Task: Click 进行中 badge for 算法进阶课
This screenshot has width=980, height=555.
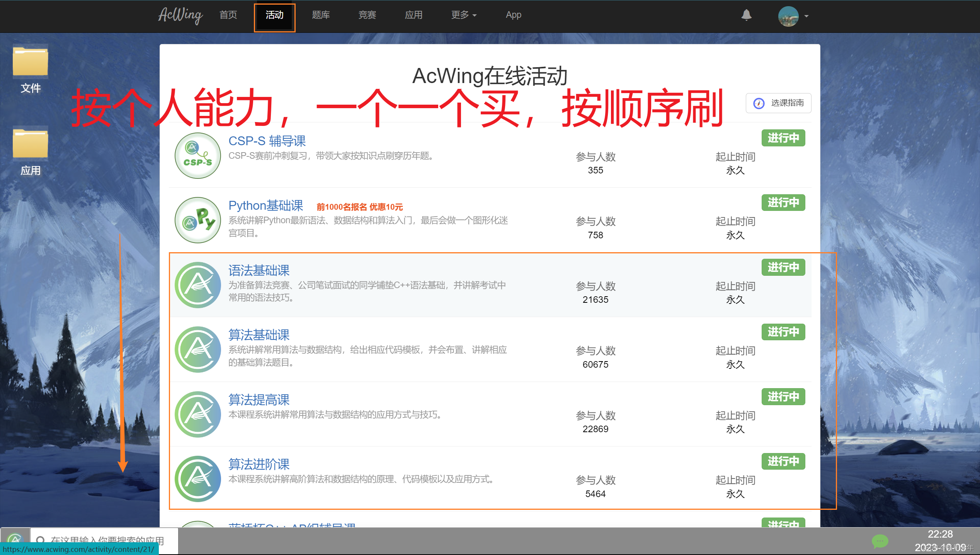Action: (x=783, y=461)
